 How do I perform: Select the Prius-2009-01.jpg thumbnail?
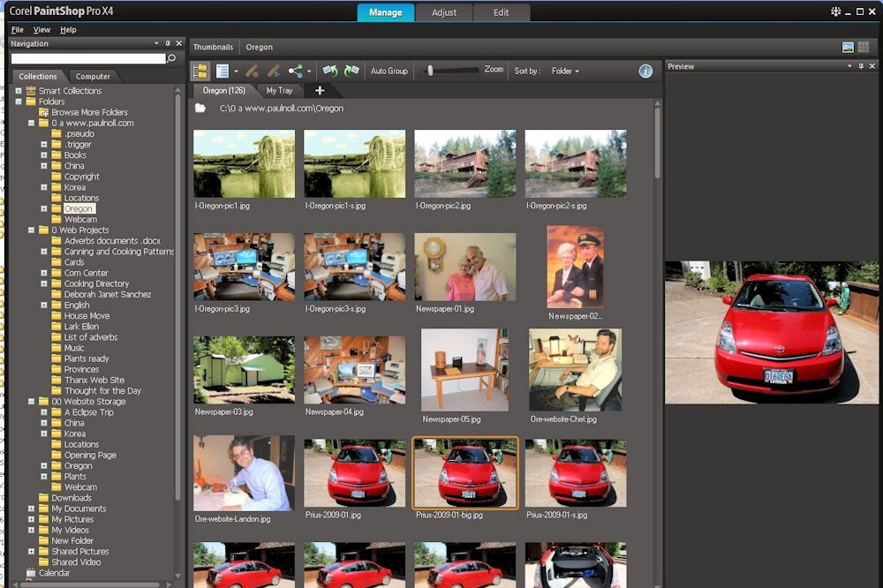click(354, 473)
